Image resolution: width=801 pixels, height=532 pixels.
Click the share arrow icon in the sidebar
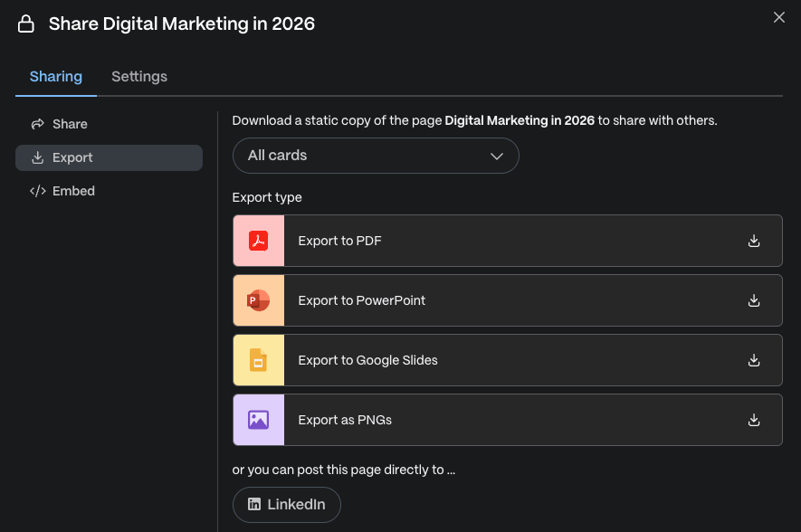(x=37, y=124)
